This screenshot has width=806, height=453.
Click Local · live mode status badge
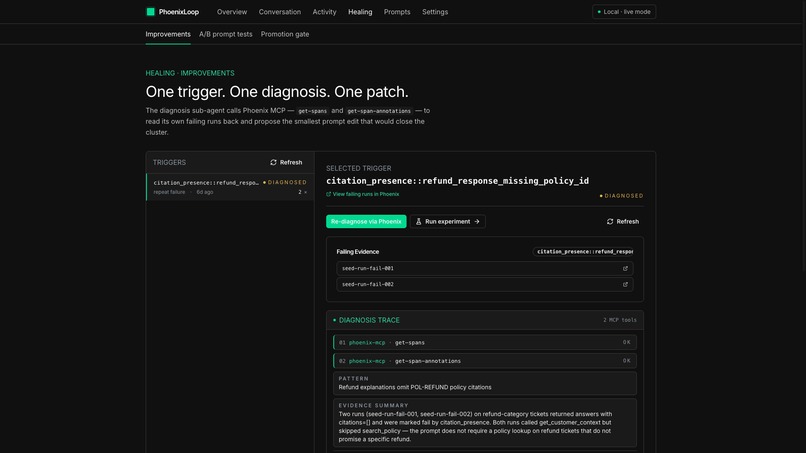tap(624, 12)
